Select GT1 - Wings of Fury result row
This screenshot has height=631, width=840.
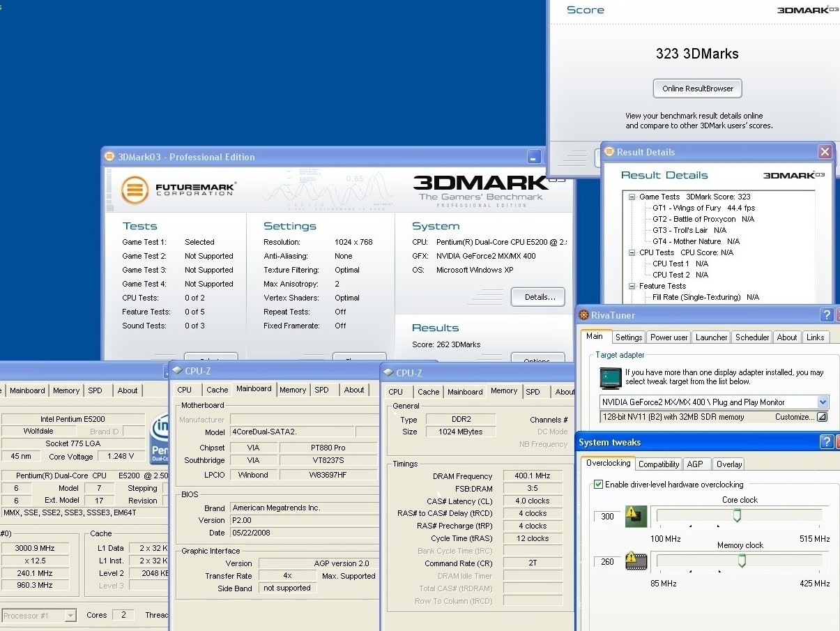703,208
